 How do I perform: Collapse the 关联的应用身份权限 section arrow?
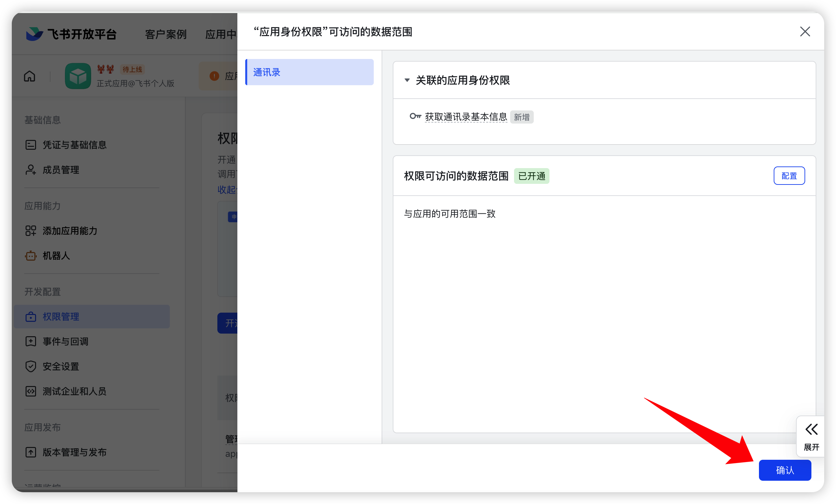[x=407, y=80]
